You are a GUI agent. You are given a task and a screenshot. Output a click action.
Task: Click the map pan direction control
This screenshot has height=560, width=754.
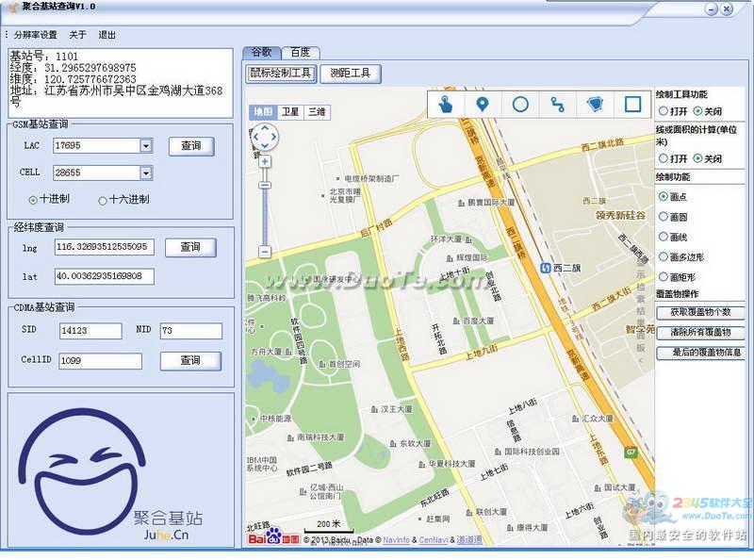265,137
